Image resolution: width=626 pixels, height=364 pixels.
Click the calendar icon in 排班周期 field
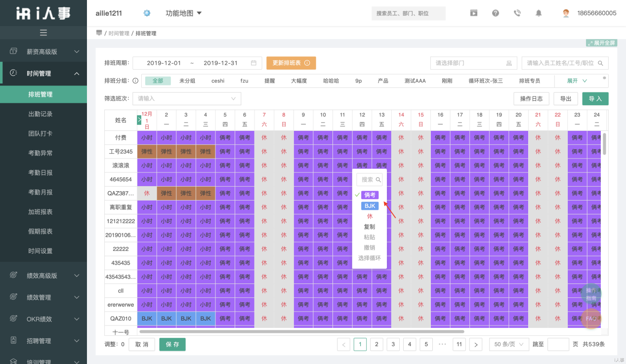coord(254,63)
